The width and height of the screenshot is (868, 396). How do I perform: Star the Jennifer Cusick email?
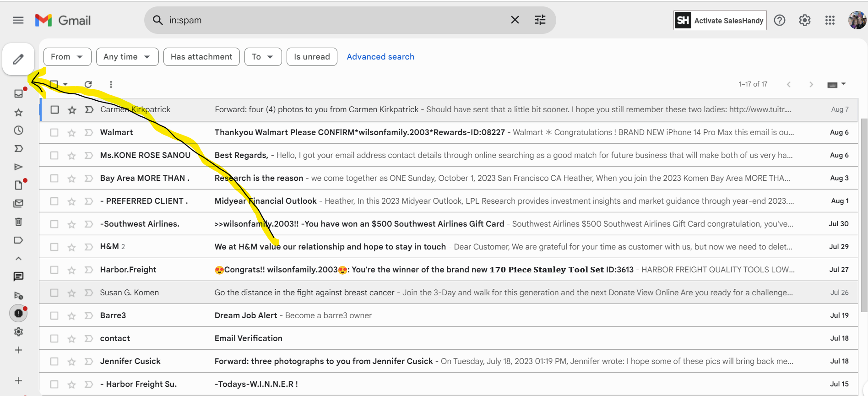[x=71, y=361]
